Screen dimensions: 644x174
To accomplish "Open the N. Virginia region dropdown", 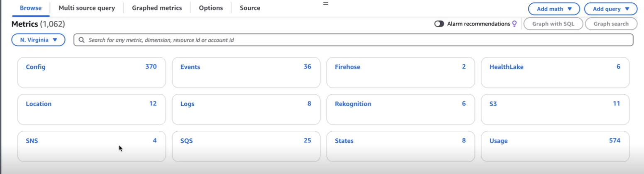I will [x=39, y=40].
